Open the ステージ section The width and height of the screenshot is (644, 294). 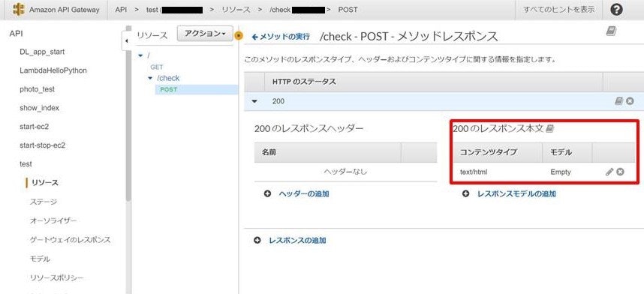pyautogui.click(x=44, y=202)
